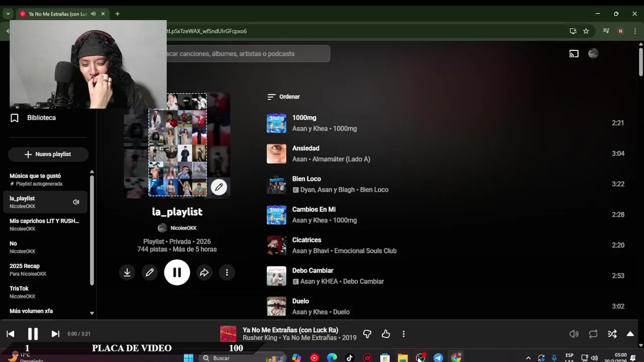Close the Ya No Me Extrañas tab

point(103,14)
